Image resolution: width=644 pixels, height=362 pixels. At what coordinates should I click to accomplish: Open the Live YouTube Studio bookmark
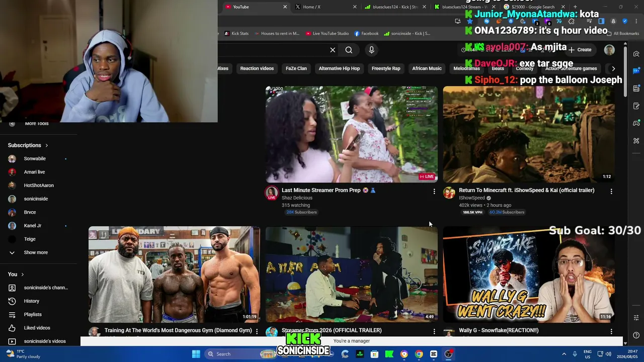(x=327, y=34)
